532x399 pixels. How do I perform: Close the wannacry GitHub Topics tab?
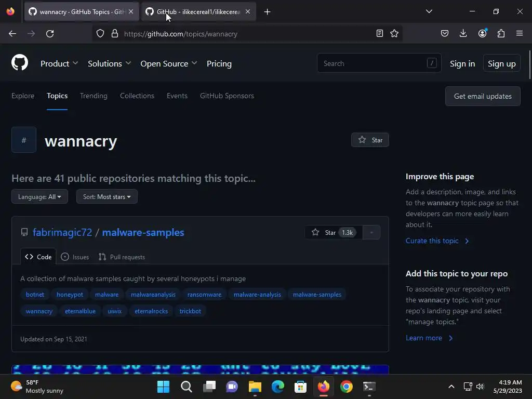[131, 11]
